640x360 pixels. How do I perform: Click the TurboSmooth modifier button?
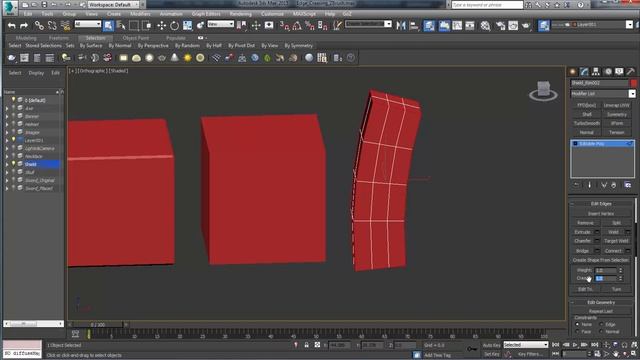coord(587,123)
